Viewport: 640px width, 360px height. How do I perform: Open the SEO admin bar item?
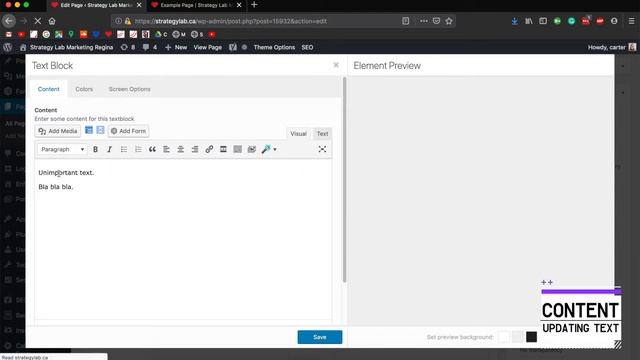pos(307,47)
